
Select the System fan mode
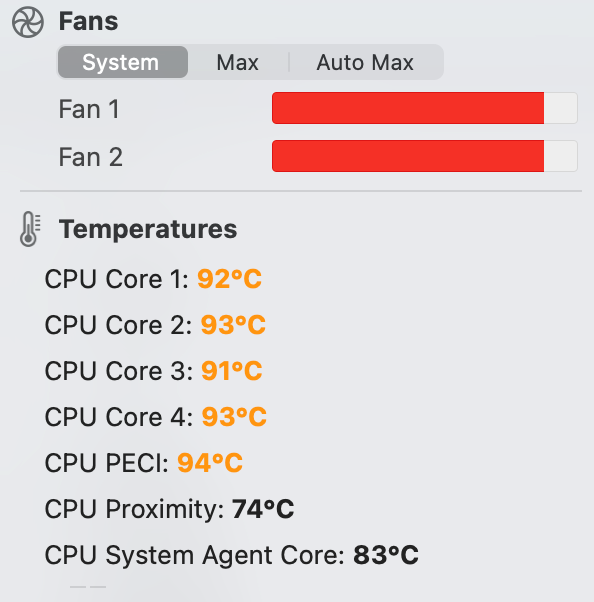123,62
